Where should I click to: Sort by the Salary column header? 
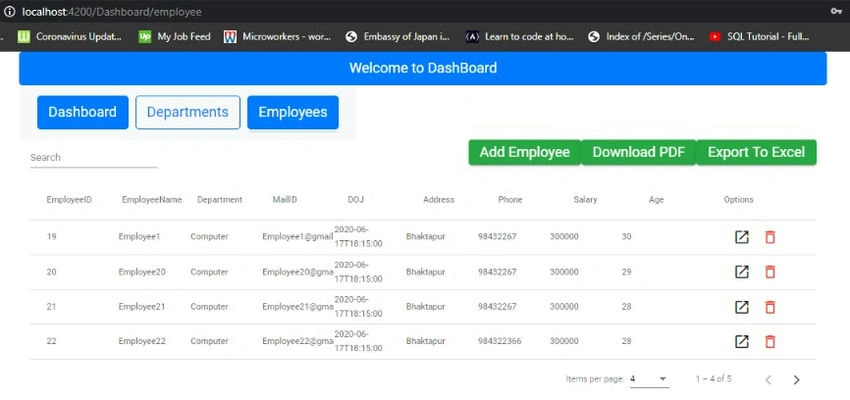585,199
